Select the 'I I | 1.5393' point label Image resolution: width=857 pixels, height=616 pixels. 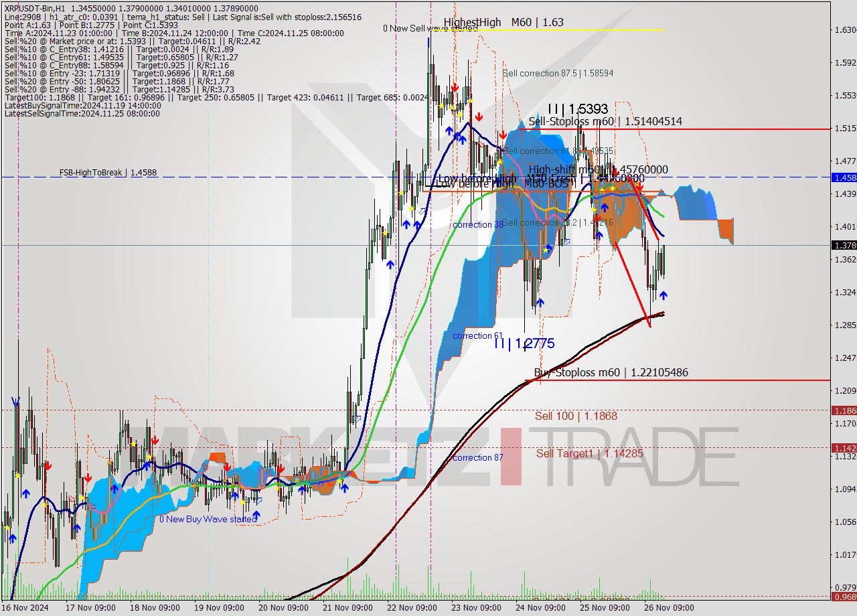pos(577,108)
